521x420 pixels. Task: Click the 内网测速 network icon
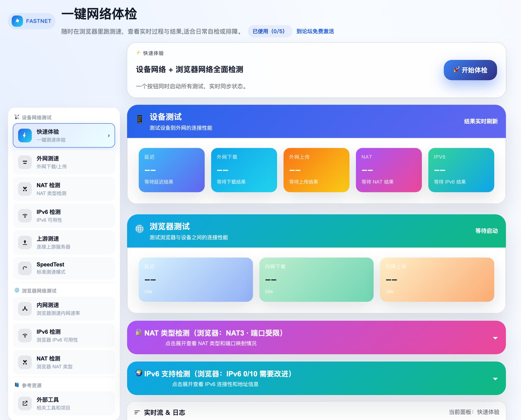point(25,309)
